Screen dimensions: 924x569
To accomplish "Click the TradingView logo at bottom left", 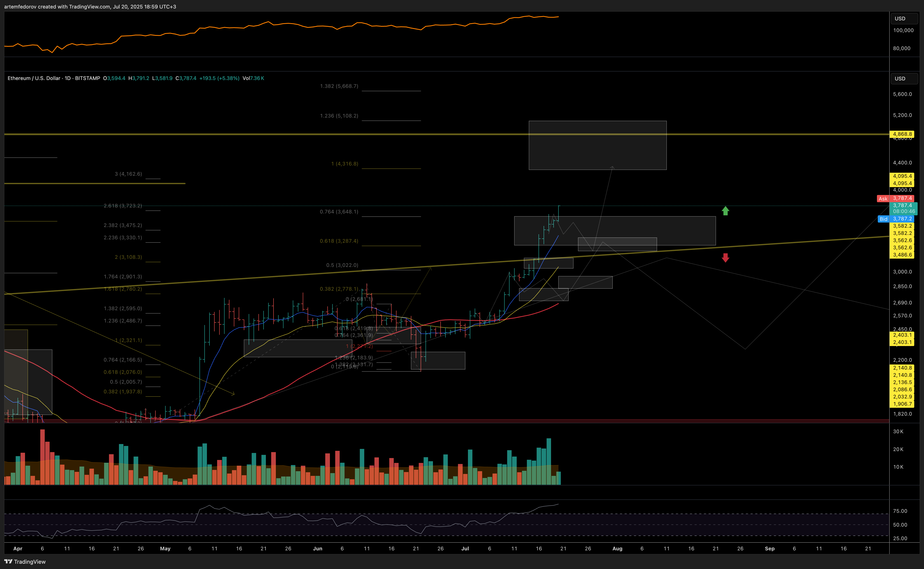I will click(x=25, y=562).
